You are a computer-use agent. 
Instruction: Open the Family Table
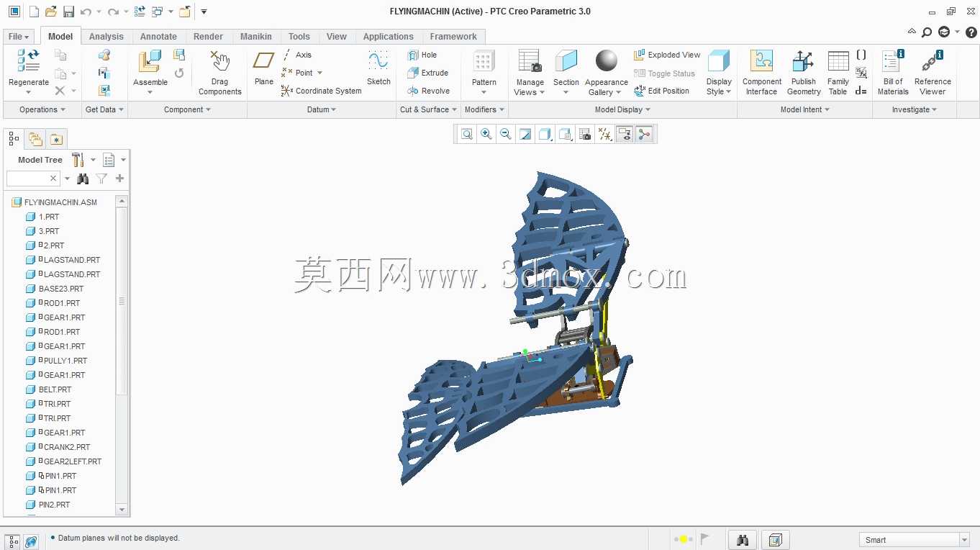point(838,73)
